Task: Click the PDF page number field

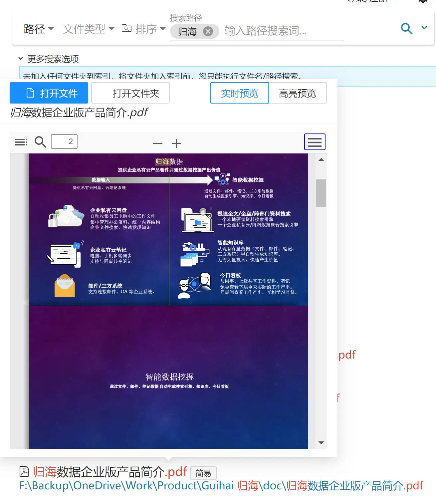Action: 64,141
